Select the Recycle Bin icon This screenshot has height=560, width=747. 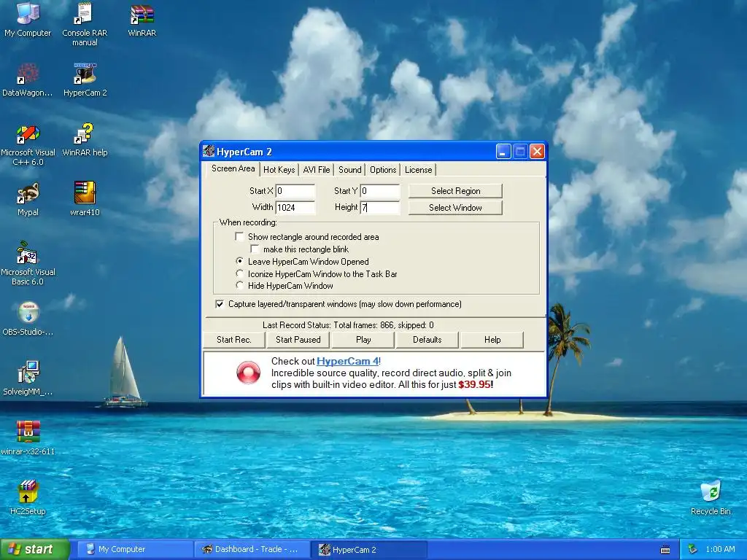coord(711,497)
